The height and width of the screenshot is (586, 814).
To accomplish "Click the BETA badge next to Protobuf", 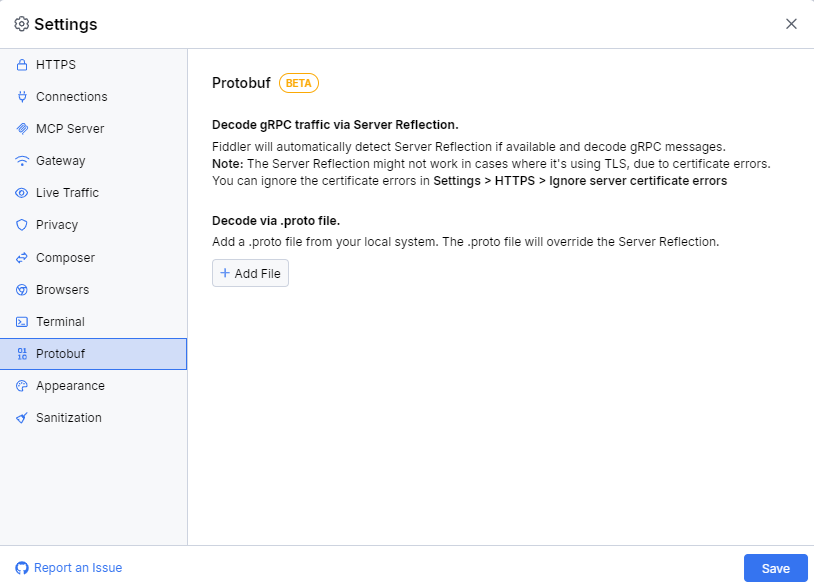I will pos(298,83).
